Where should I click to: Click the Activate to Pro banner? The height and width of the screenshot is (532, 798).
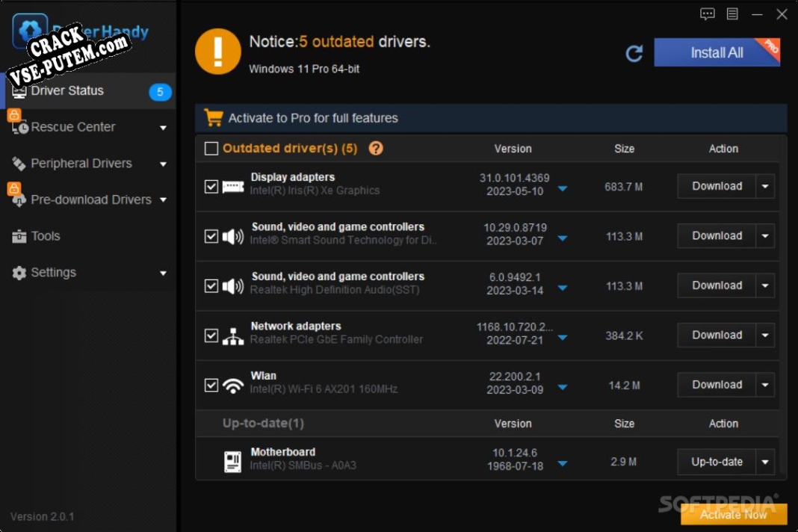313,118
